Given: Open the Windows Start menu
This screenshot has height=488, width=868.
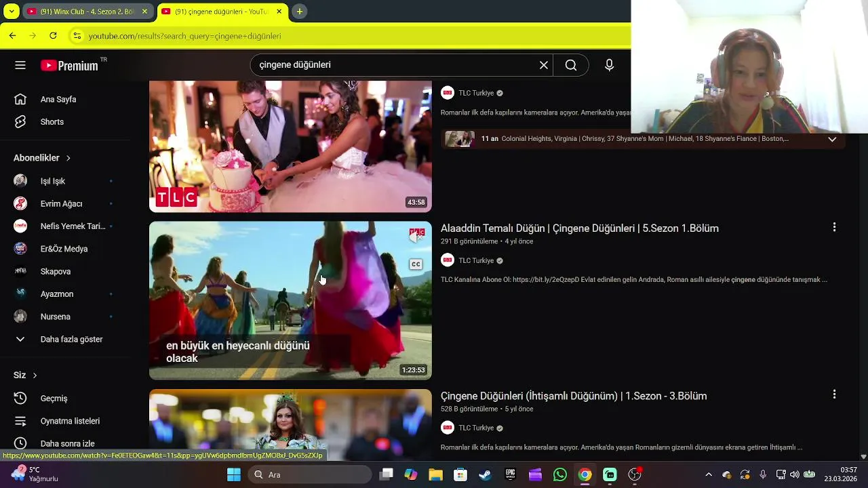Looking at the screenshot, I should [234, 474].
